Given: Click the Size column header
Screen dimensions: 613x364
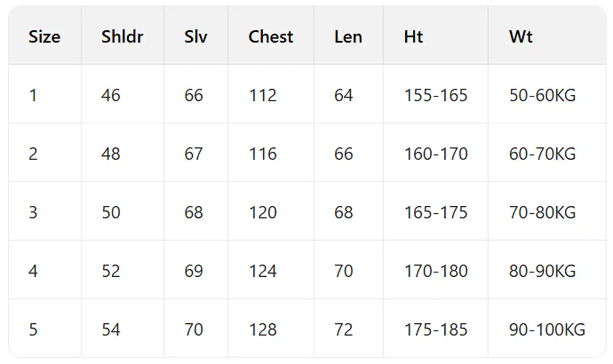Looking at the screenshot, I should pos(44,37).
